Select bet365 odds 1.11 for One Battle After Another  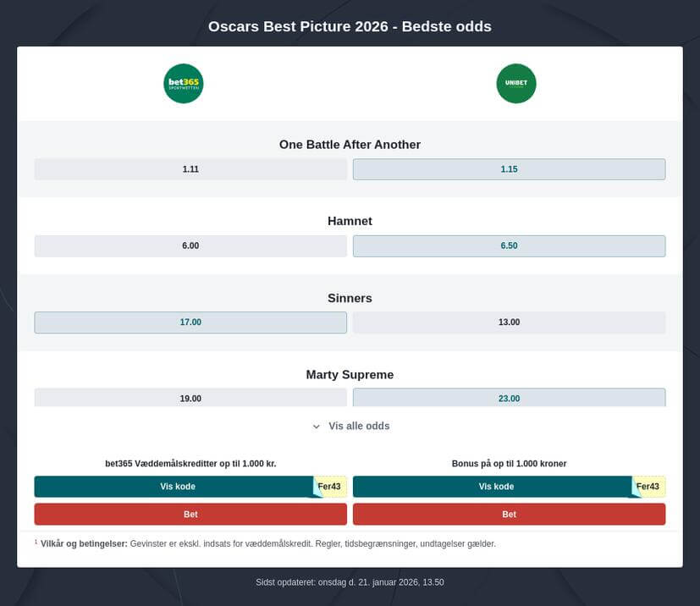tap(190, 168)
